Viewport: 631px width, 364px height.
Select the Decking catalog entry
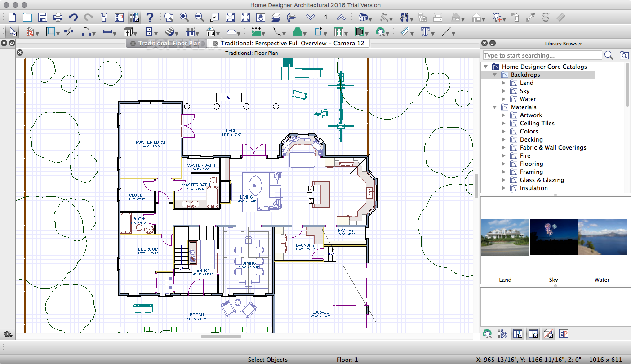(531, 139)
